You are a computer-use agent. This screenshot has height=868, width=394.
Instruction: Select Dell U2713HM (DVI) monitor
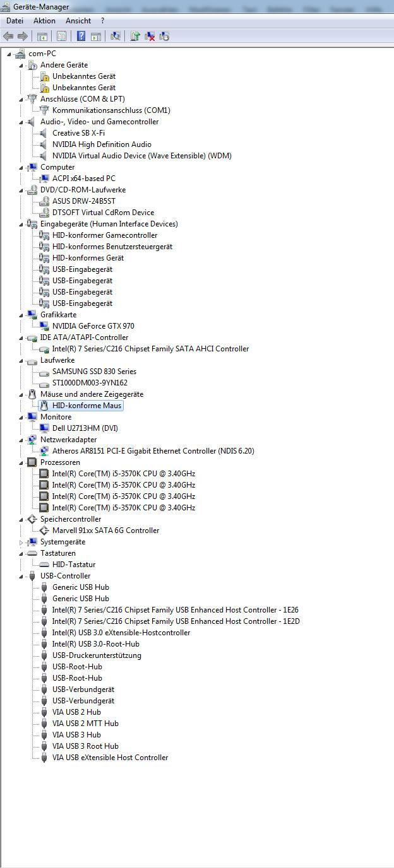(85, 428)
